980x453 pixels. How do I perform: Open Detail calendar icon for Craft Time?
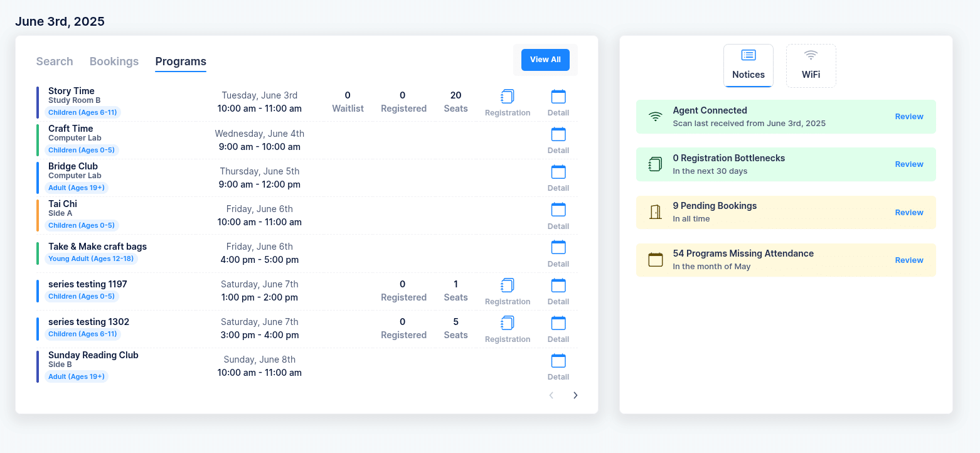(x=558, y=134)
